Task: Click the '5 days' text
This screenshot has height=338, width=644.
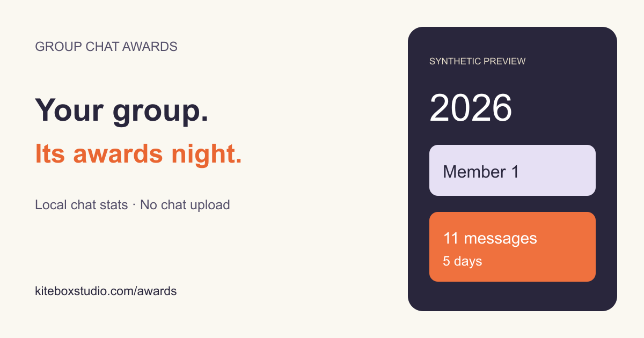Action: [x=463, y=261]
